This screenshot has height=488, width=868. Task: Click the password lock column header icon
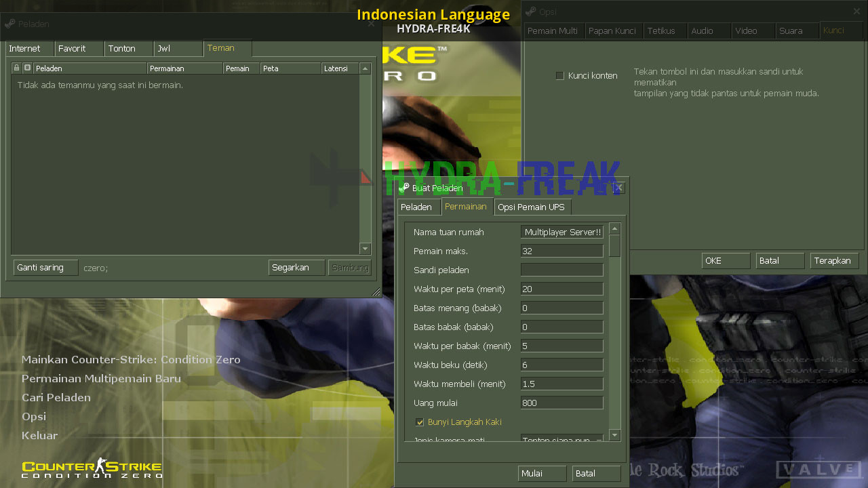pos(16,68)
